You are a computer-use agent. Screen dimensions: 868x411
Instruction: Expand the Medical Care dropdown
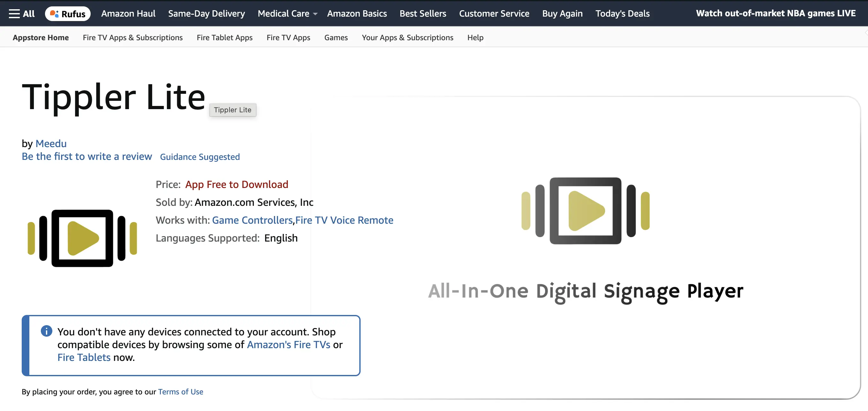click(x=287, y=13)
